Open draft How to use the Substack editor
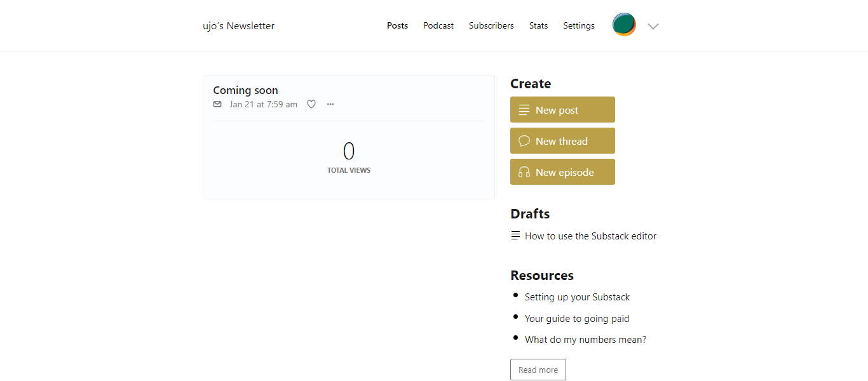This screenshot has width=868, height=381. click(x=590, y=236)
